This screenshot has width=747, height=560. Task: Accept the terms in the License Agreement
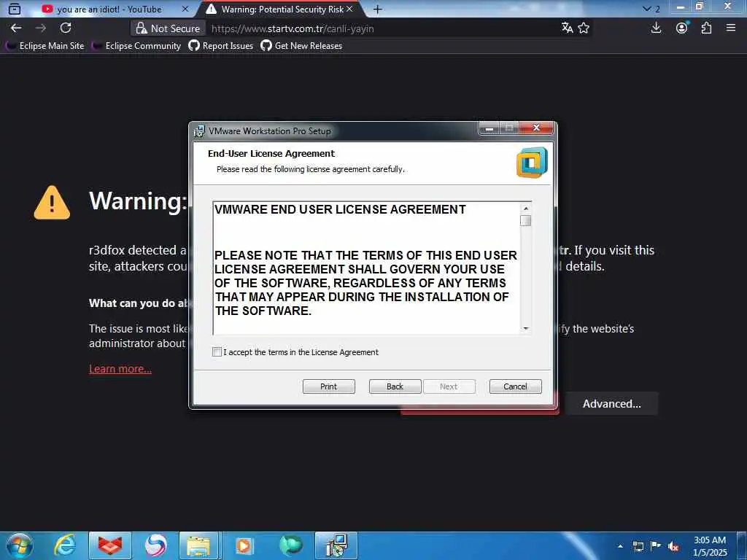(x=217, y=352)
